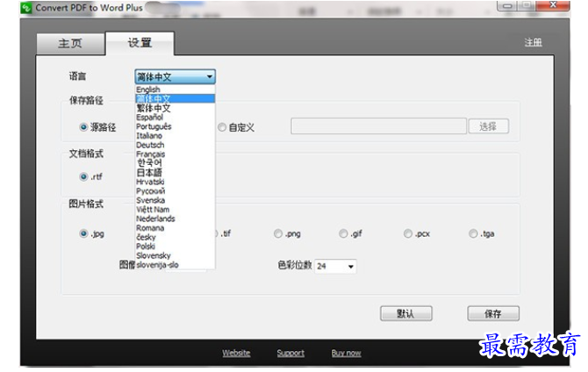588x372 pixels.
Task: Select Việt Nam in the language list
Action: (176, 209)
